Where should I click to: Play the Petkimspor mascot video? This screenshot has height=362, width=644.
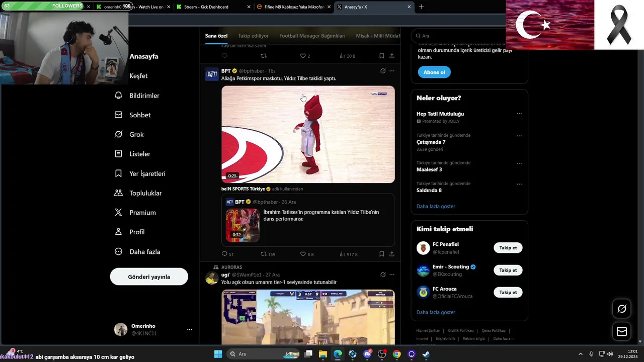[308, 135]
